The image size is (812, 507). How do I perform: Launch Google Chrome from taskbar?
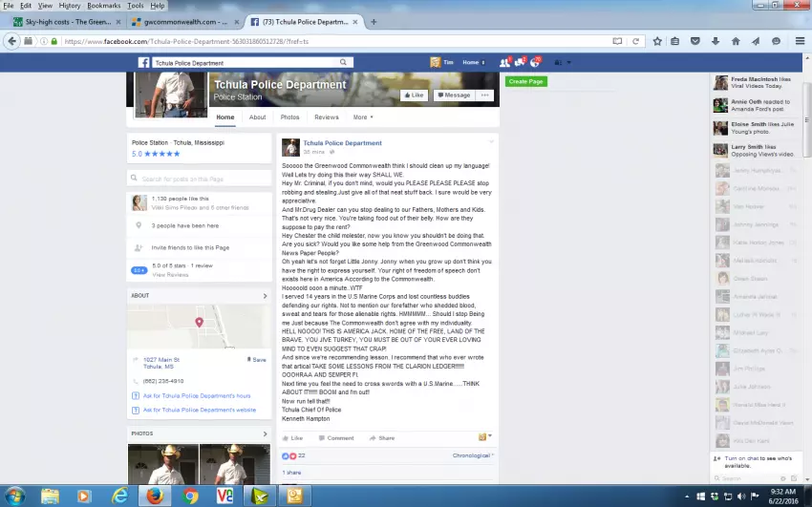190,496
